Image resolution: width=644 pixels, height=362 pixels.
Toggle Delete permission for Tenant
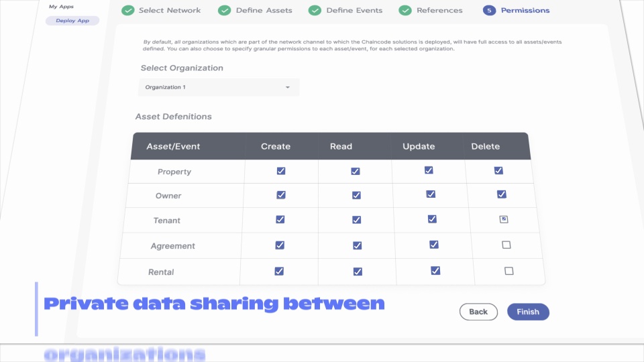pyautogui.click(x=504, y=219)
